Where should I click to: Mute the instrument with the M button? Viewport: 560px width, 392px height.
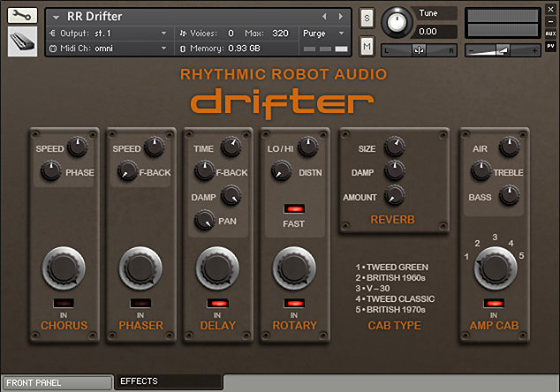point(367,46)
